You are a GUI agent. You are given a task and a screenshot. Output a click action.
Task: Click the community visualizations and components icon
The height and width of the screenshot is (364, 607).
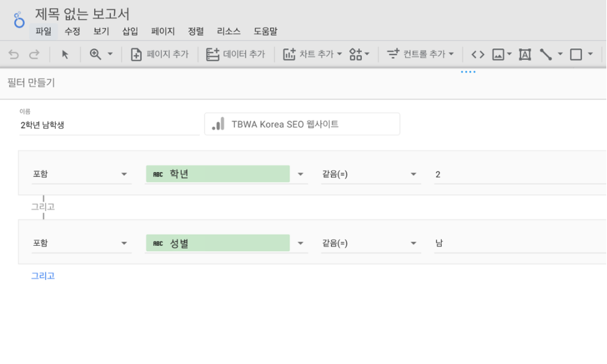(356, 54)
